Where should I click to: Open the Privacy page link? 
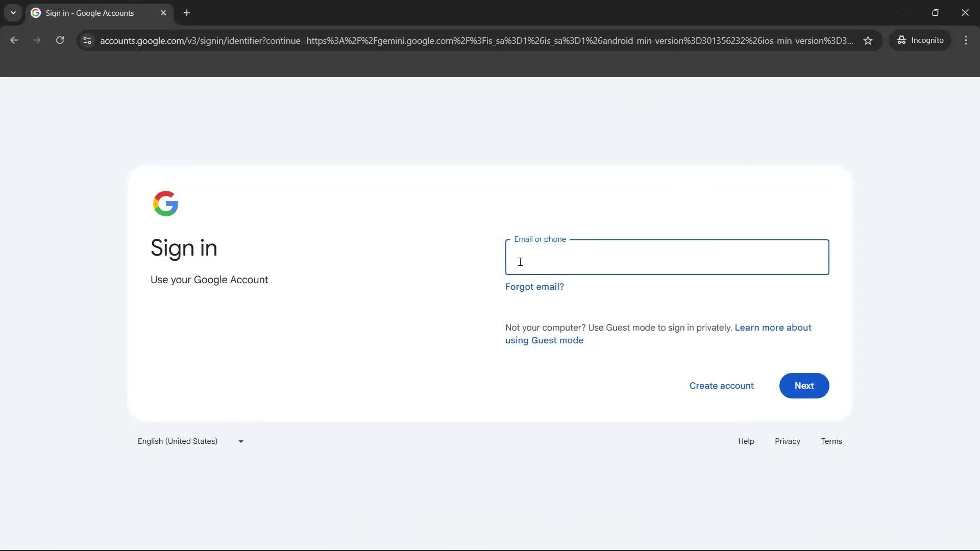point(787,441)
